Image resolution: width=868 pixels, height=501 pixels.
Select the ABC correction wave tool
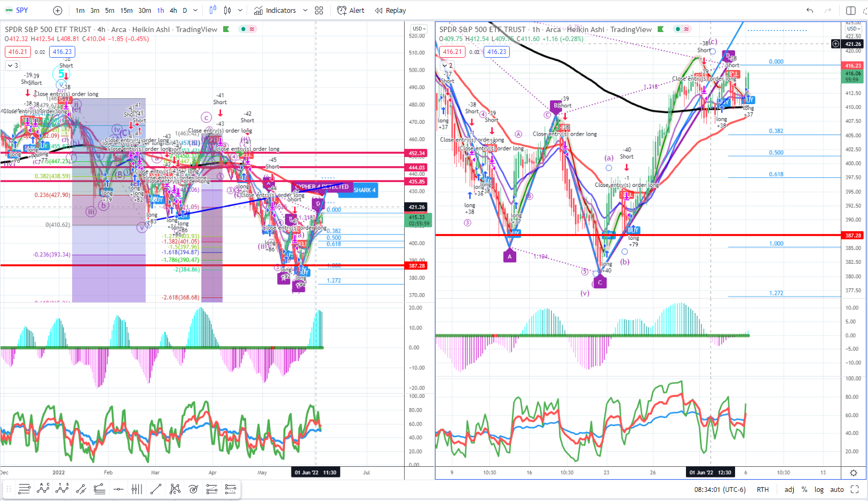43,489
